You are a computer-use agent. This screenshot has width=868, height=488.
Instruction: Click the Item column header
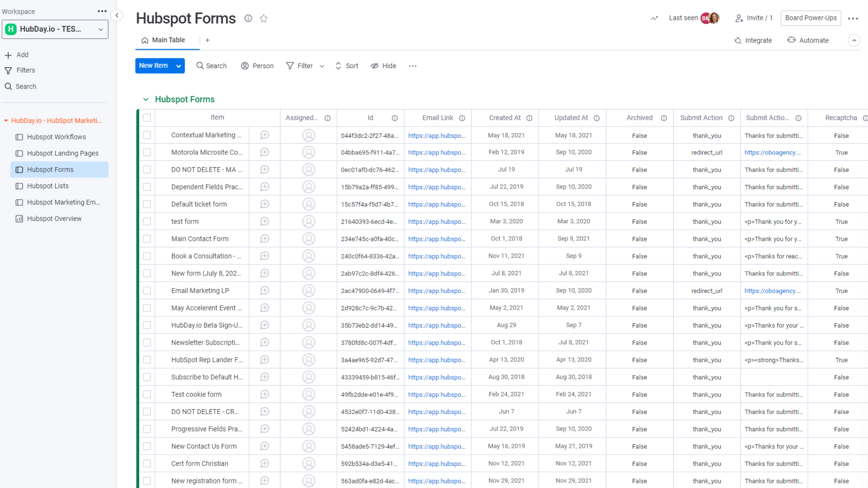[217, 117]
